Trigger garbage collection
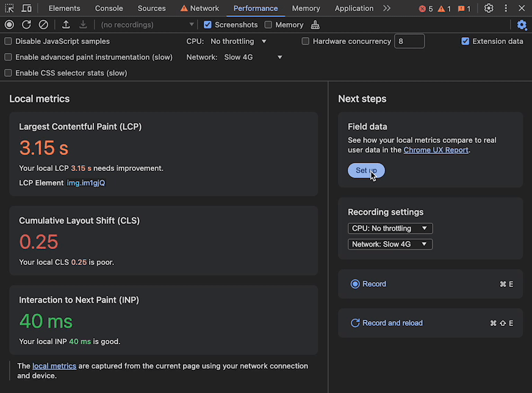Screen dimensions: 532x393 coord(315,24)
